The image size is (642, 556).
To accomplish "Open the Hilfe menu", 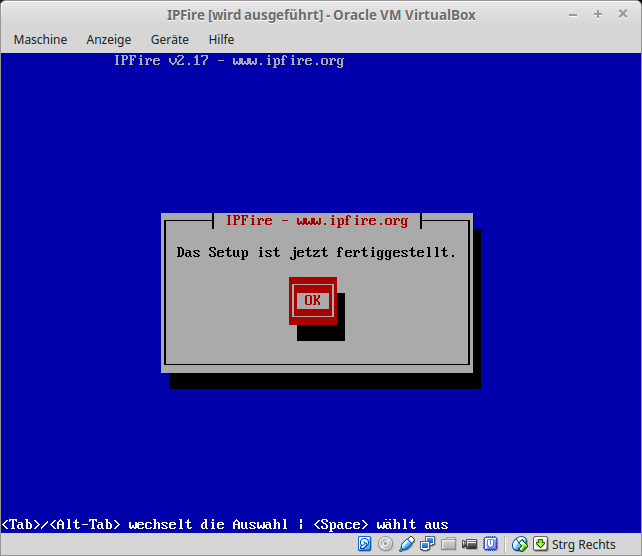I will pyautogui.click(x=221, y=40).
